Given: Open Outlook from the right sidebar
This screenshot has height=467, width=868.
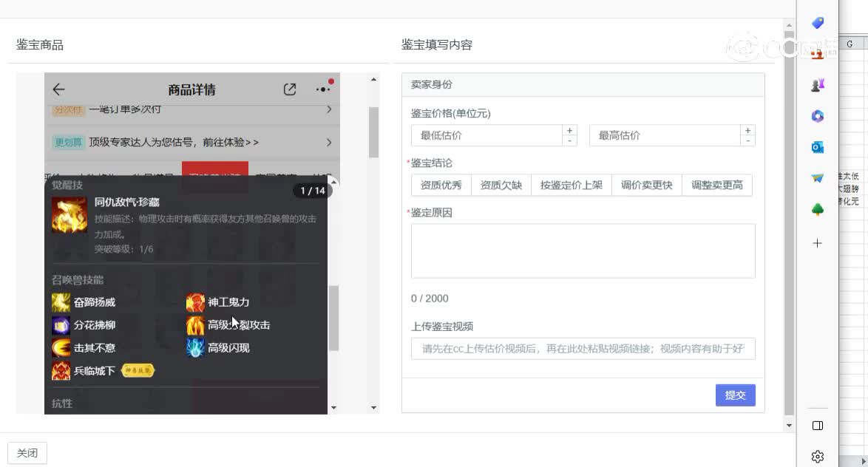Looking at the screenshot, I should [817, 147].
